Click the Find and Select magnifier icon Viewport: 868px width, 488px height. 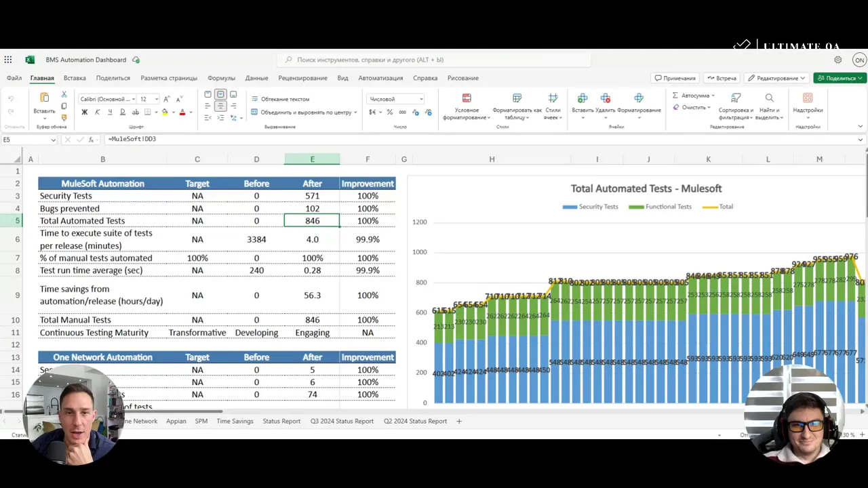(769, 99)
